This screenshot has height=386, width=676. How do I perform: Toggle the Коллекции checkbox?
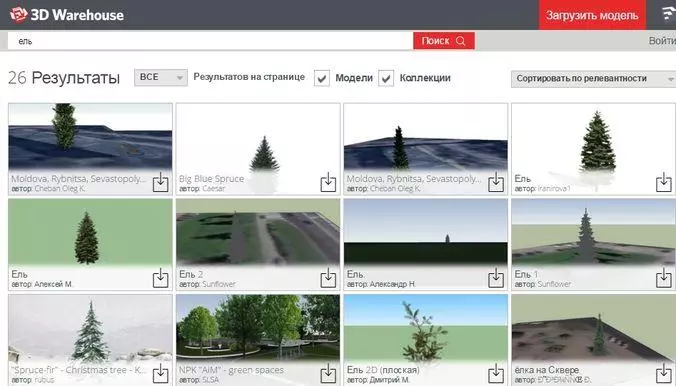point(386,78)
